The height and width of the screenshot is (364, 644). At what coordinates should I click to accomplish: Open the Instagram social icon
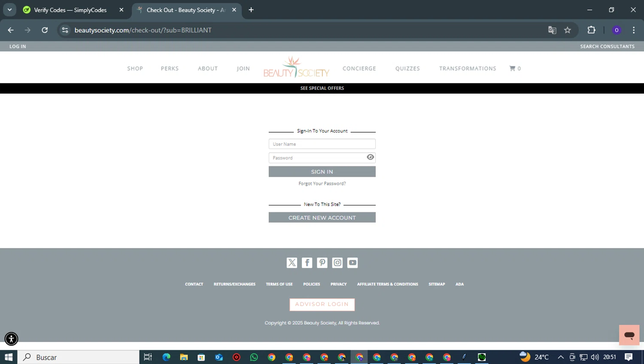pos(337,263)
